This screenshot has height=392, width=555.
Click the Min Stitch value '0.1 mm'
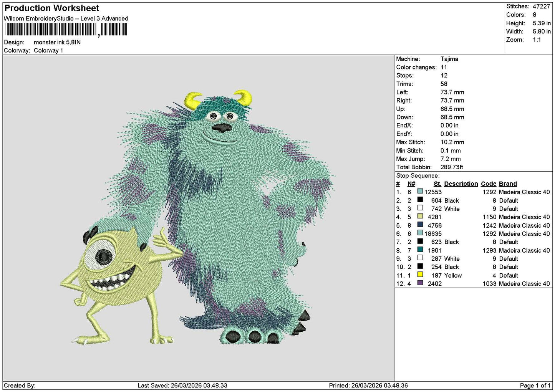click(451, 151)
